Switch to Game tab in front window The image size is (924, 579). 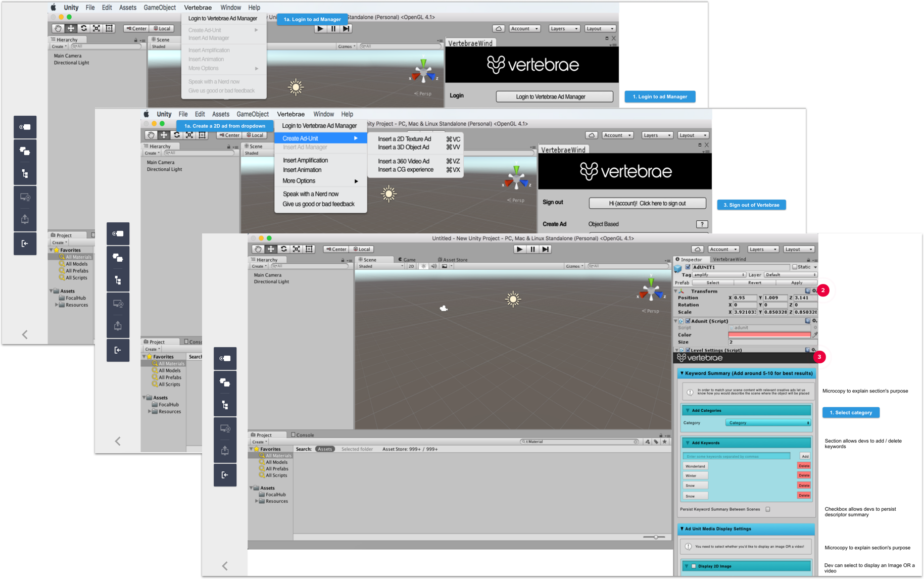pos(407,260)
